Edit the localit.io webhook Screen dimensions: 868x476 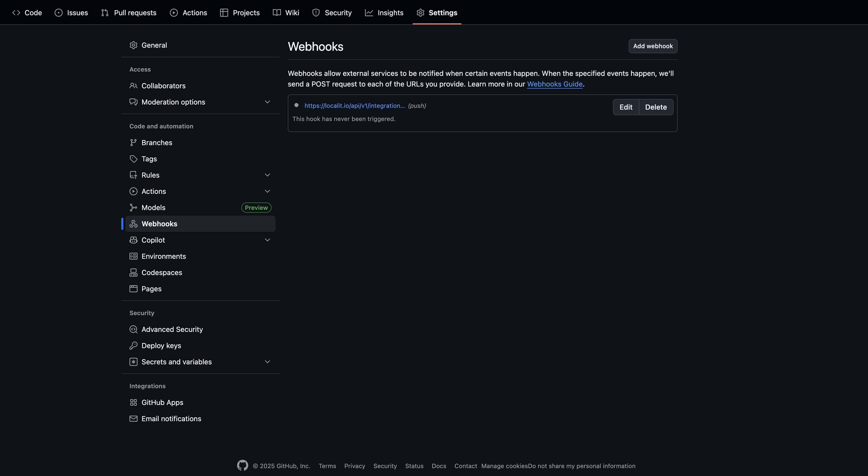626,107
